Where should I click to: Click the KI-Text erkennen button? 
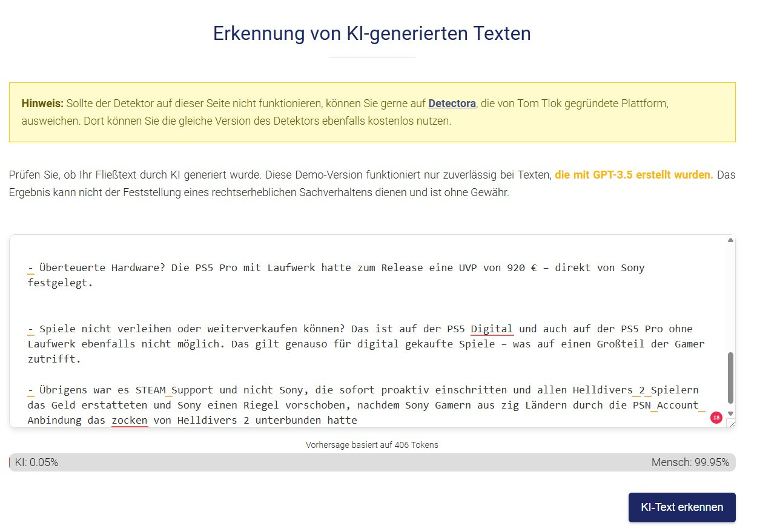682,507
